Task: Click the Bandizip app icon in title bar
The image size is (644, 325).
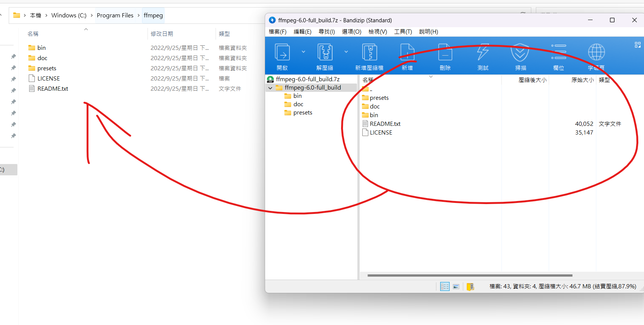Action: (x=272, y=20)
